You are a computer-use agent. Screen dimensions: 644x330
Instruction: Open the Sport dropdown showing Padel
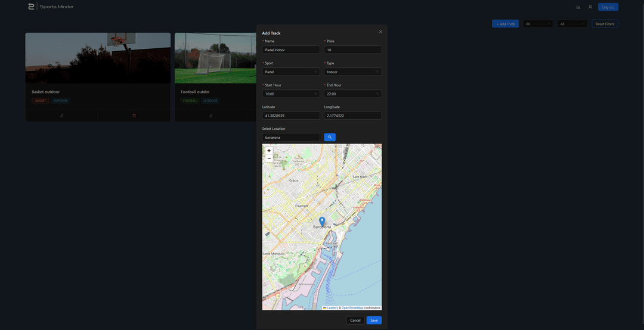click(x=291, y=72)
